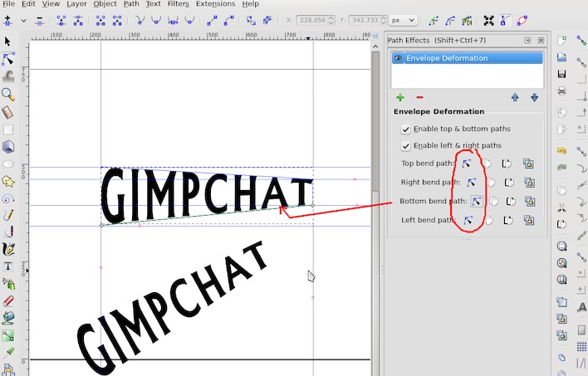The height and width of the screenshot is (376, 588).
Task: Increment the X coordinate spinner
Action: click(331, 17)
